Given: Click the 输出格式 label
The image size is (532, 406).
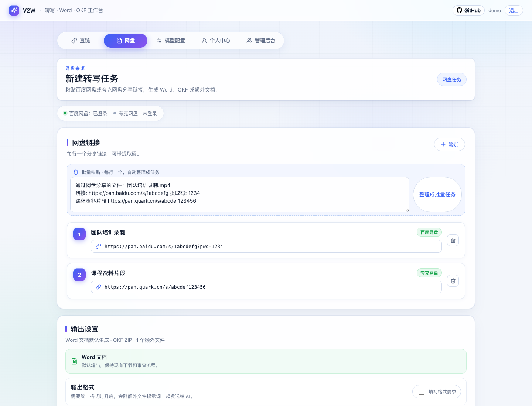Looking at the screenshot, I should tap(83, 387).
